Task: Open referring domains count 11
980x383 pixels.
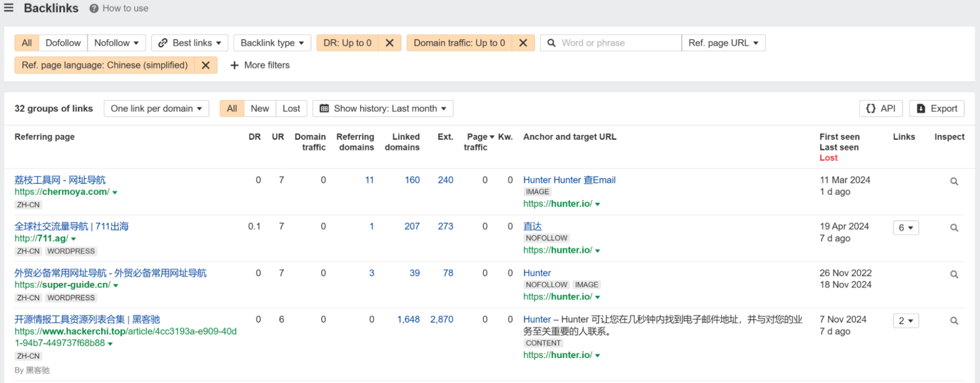Action: 370,180
